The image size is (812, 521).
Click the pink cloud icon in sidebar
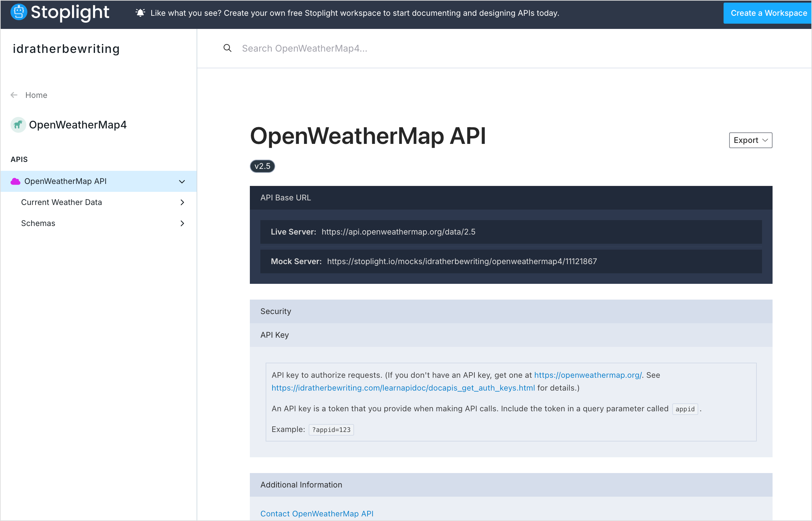[x=15, y=181]
